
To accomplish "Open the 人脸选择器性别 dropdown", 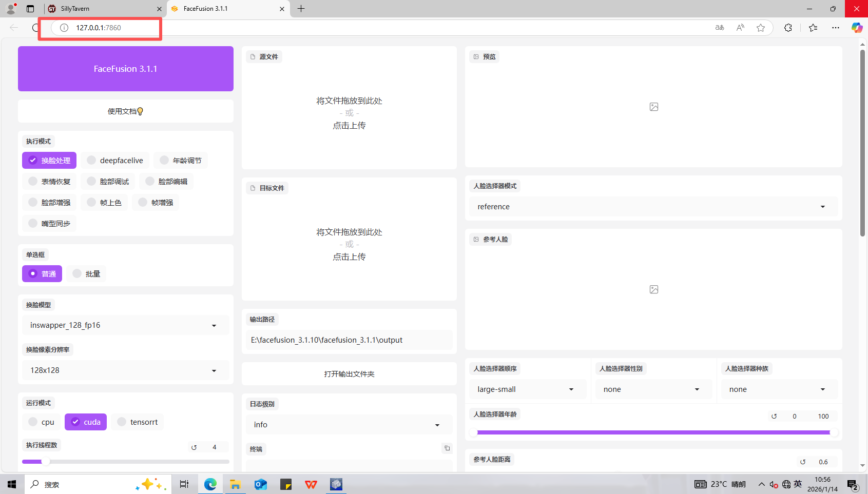I will (x=653, y=389).
